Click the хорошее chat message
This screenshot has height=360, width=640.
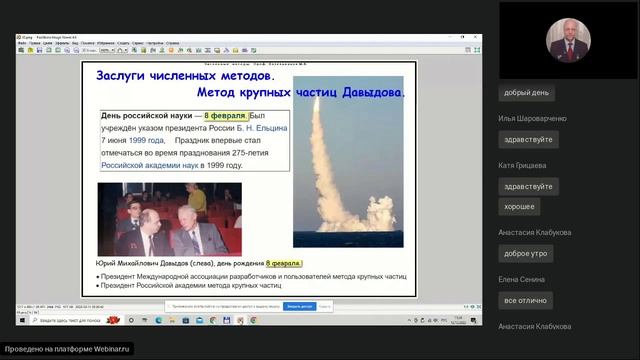(519, 207)
